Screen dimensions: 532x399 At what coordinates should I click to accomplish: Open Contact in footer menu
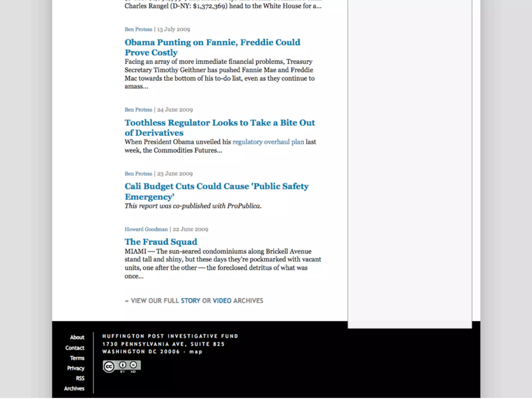pos(75,348)
